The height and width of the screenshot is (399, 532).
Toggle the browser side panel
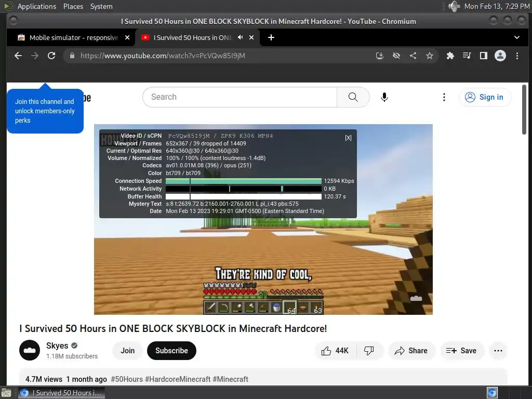click(484, 56)
